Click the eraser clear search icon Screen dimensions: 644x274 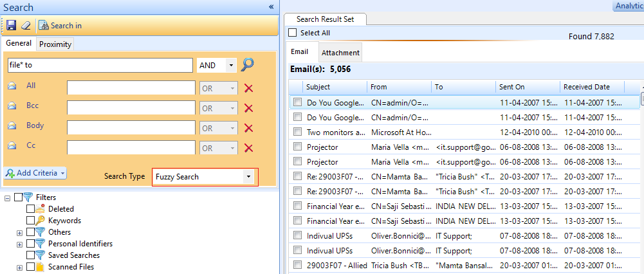coord(26,26)
